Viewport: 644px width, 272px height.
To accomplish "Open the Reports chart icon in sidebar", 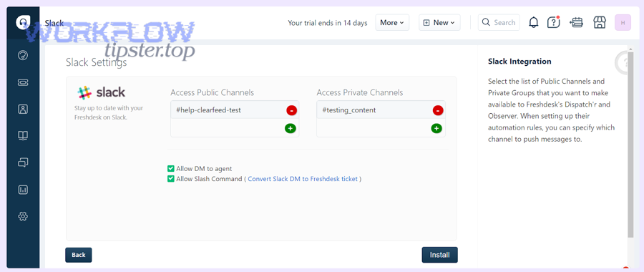I will [x=23, y=190].
